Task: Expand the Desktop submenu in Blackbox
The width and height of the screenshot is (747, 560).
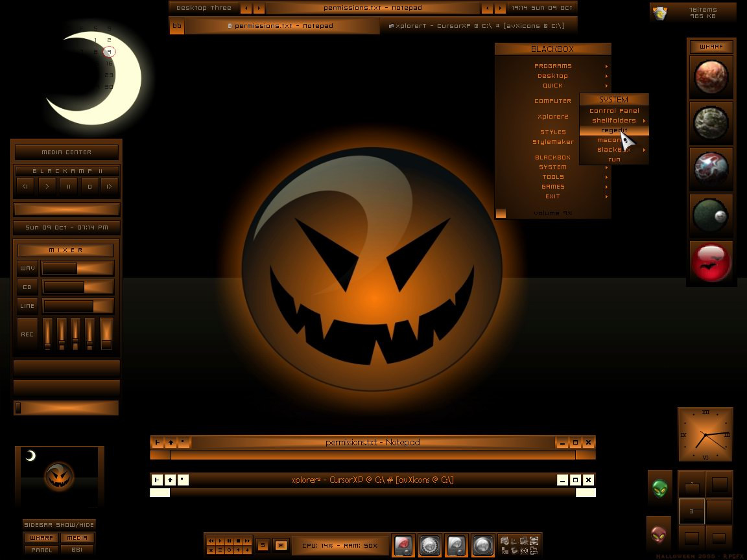Action: pos(552,76)
